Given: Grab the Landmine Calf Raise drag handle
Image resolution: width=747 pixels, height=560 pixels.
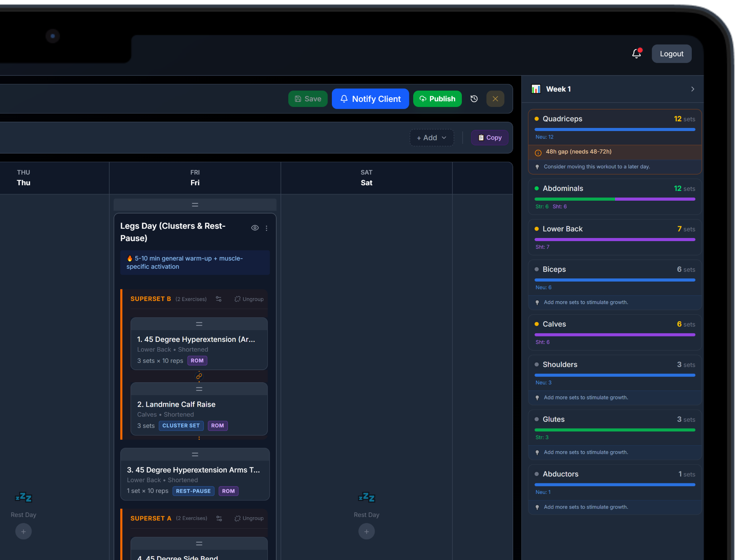Looking at the screenshot, I should click(199, 389).
